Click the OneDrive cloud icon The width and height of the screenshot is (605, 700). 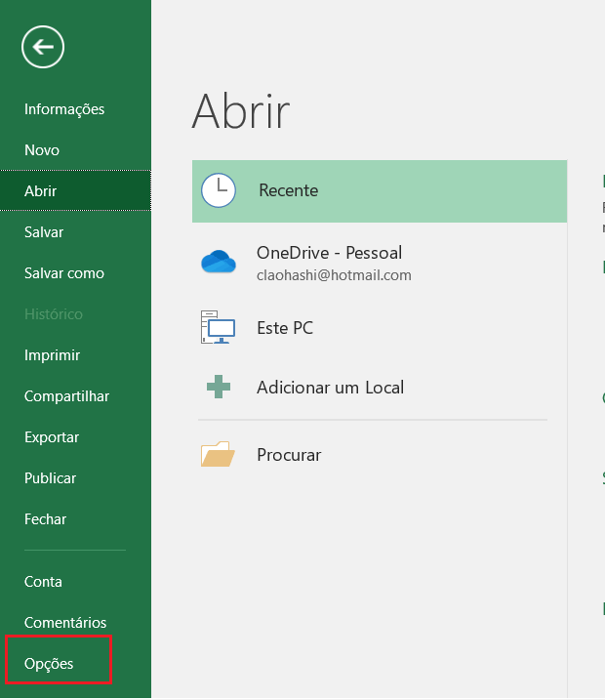[x=218, y=262]
